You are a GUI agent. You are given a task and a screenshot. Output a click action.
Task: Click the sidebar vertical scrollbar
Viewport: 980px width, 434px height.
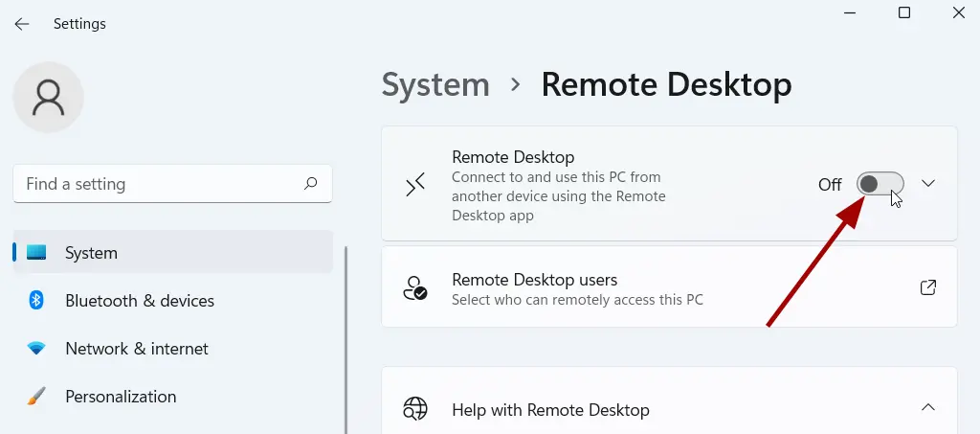coord(345,339)
